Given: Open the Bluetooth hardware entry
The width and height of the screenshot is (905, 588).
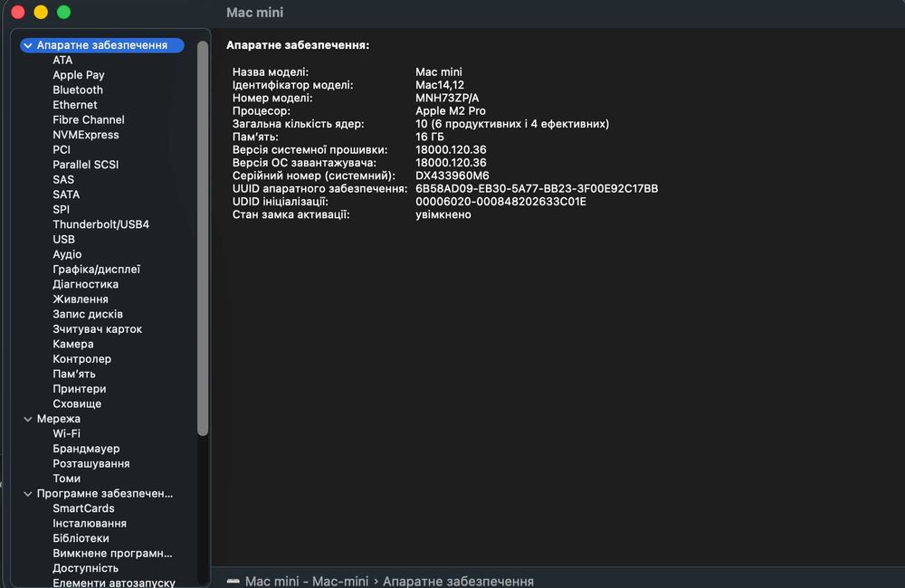Looking at the screenshot, I should pos(78,90).
